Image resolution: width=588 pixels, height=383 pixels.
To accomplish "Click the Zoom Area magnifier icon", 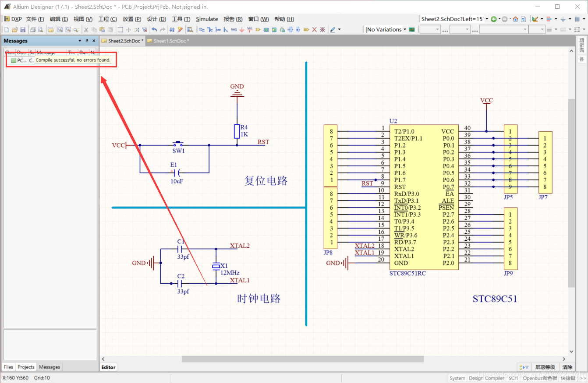I will click(68, 30).
